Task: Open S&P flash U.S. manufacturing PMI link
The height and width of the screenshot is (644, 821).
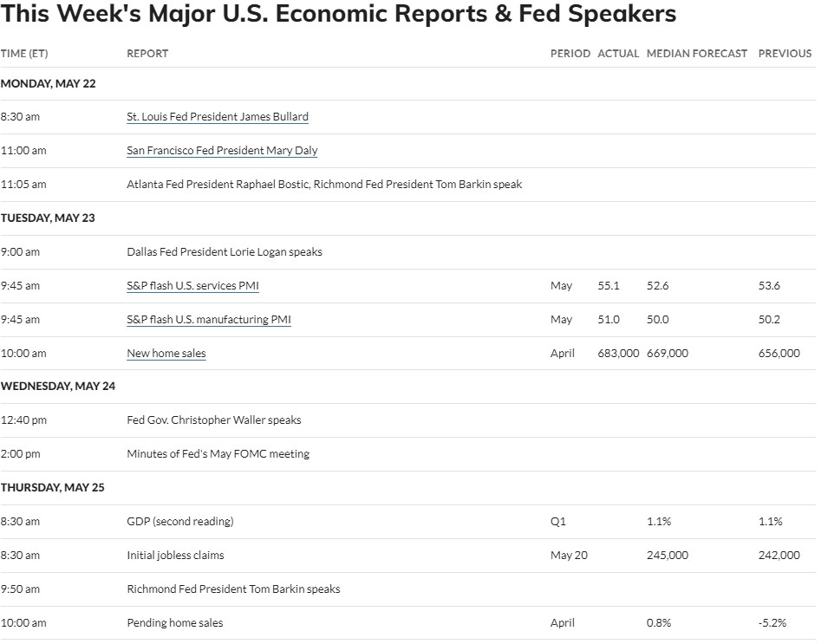Action: coord(208,319)
